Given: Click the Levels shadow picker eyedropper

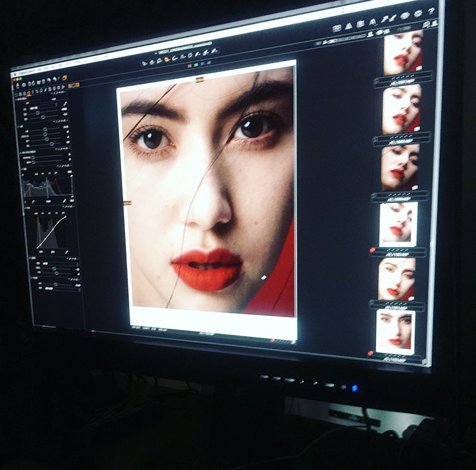Looking at the screenshot, I should (x=33, y=201).
